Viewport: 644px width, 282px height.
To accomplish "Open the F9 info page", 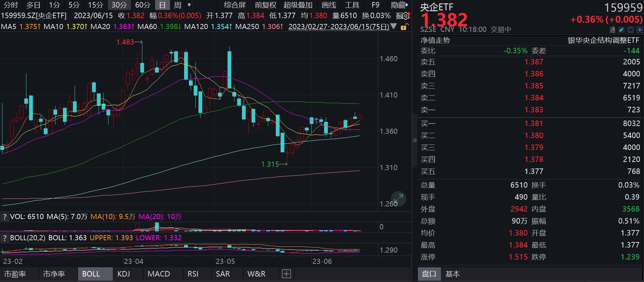I will (375, 5).
